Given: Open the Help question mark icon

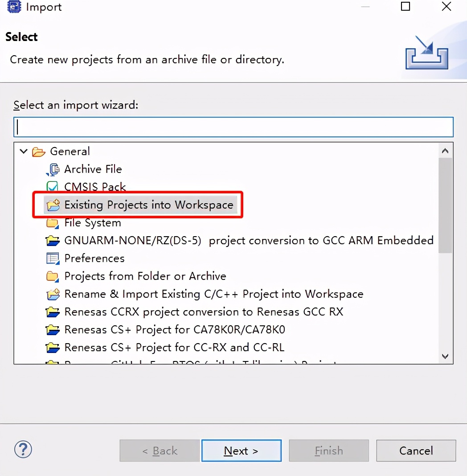Looking at the screenshot, I should tap(23, 449).
